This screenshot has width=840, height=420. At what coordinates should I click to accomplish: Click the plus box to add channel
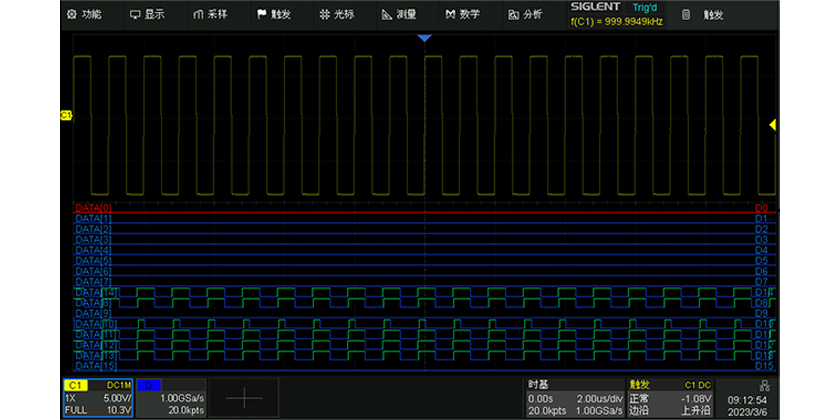(245, 397)
